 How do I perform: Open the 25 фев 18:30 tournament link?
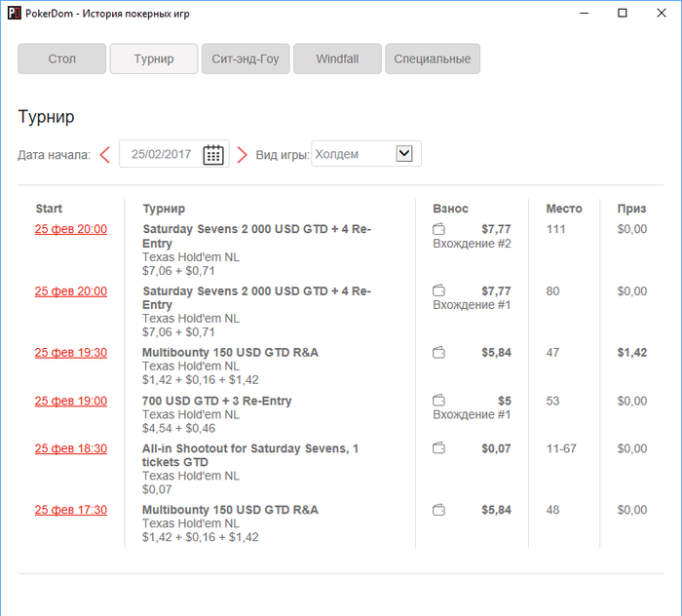[71, 448]
